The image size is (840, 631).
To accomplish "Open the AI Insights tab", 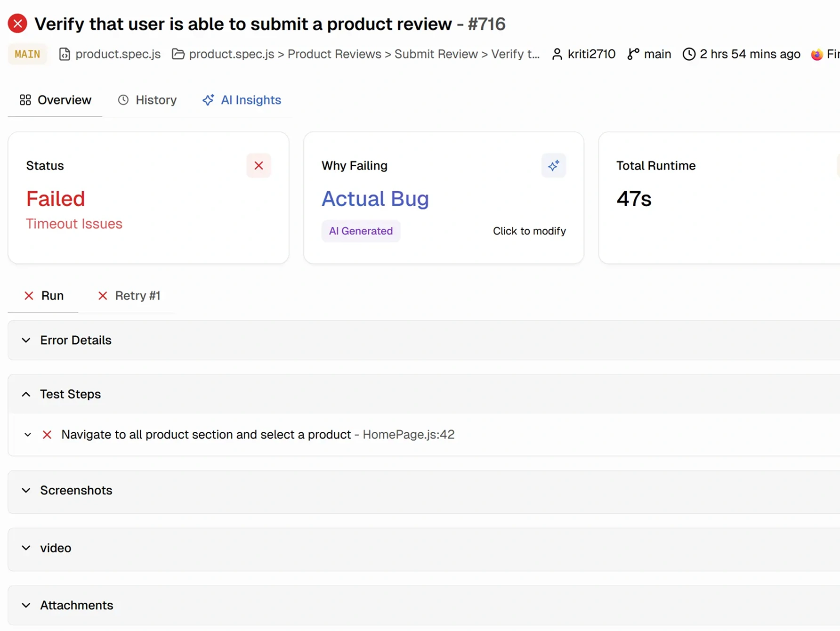I will 242,100.
